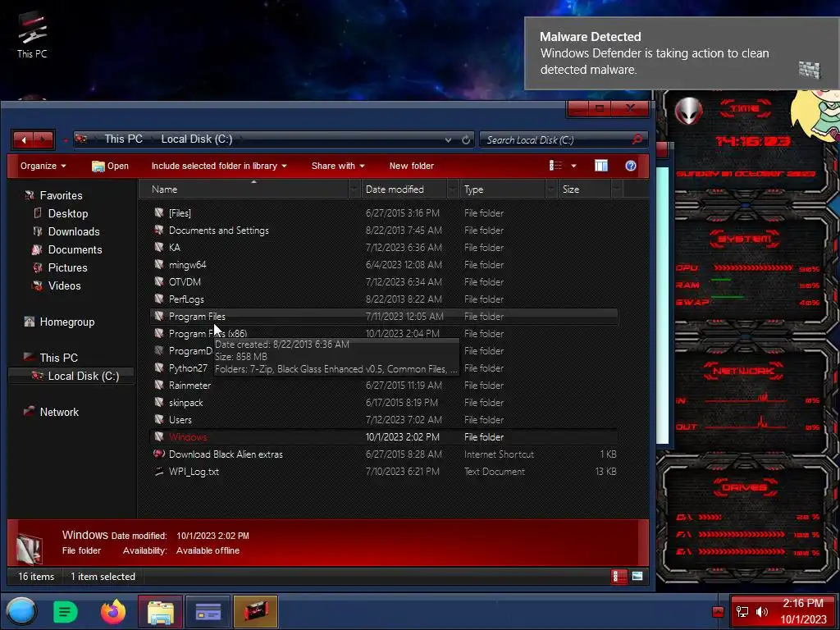Toggle the preview pane icon
This screenshot has width=840, height=630.
(601, 166)
